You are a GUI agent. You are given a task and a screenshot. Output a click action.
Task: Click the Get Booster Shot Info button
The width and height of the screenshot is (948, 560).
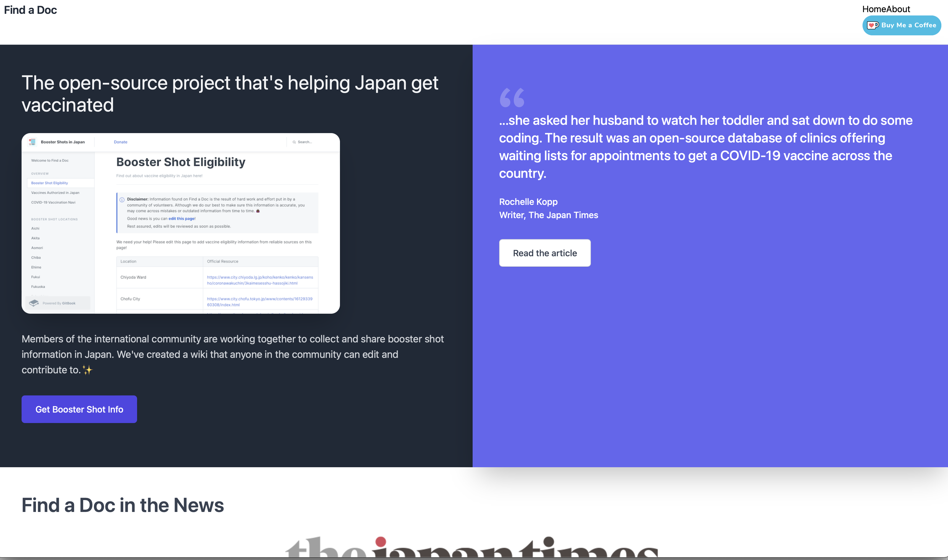(x=79, y=409)
